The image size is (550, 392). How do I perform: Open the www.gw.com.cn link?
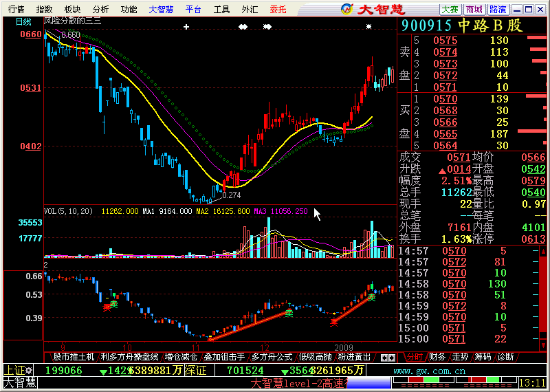(429, 371)
